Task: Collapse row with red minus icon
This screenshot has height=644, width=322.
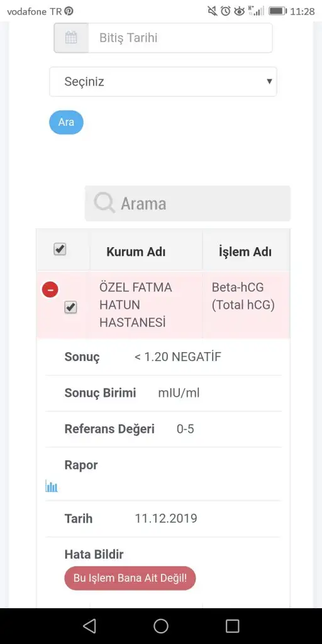Action: click(50, 290)
